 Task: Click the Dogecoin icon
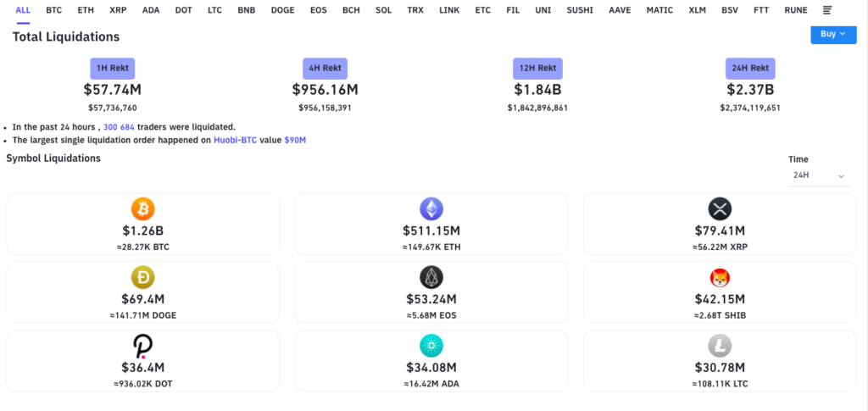coord(143,277)
